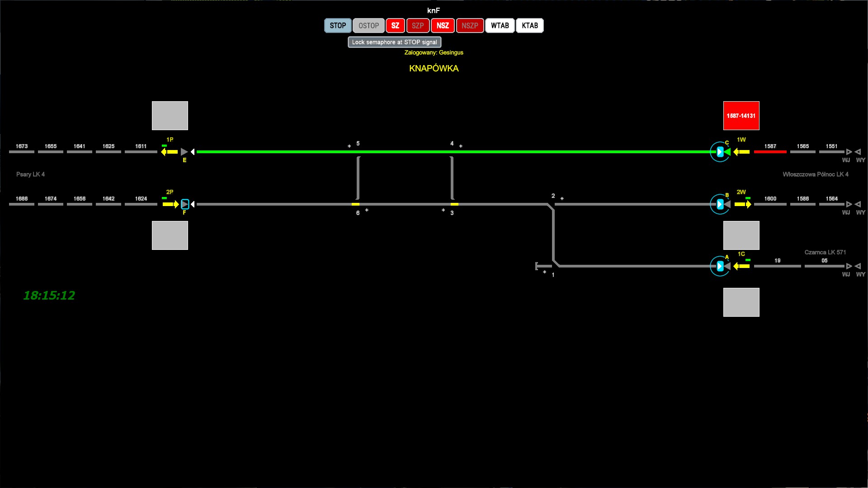The height and width of the screenshot is (488, 868).
Task: Activate the red NSZ button
Action: click(x=443, y=26)
